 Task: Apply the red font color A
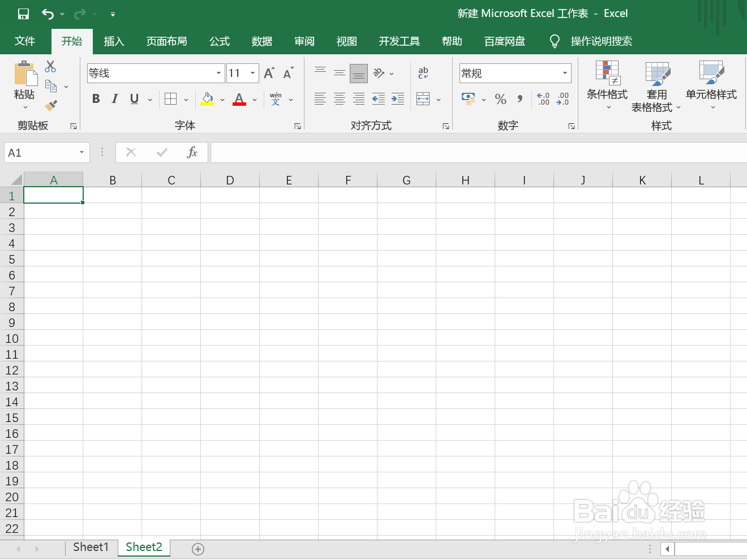[239, 99]
